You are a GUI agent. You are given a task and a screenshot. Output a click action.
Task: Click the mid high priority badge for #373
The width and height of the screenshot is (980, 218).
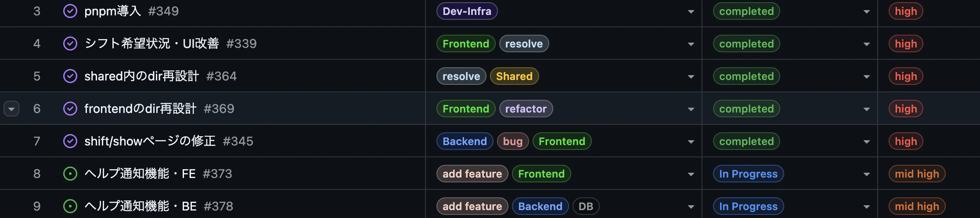[x=917, y=174]
